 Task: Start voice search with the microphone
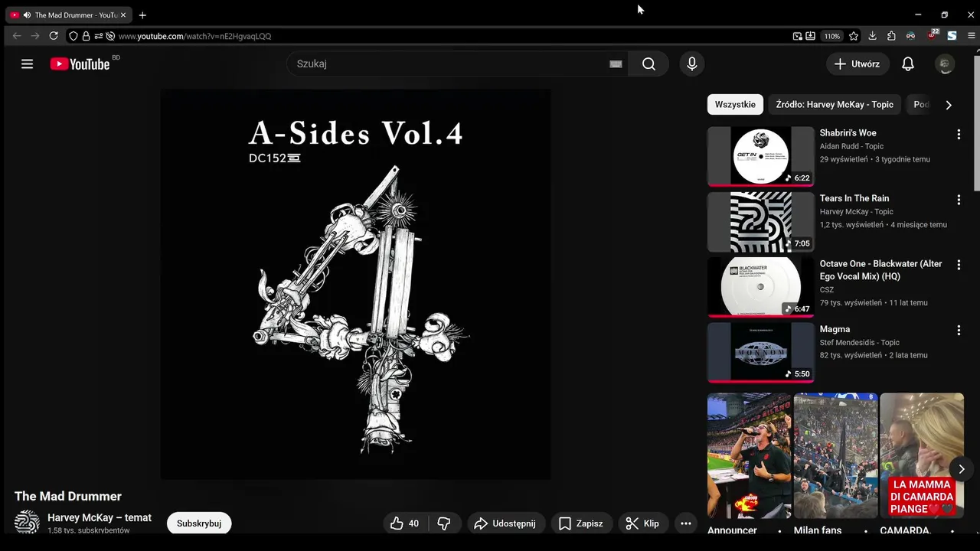[x=692, y=64]
